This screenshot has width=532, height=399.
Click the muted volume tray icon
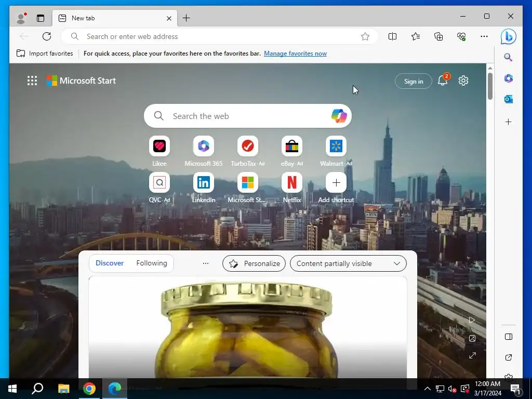pyautogui.click(x=452, y=389)
